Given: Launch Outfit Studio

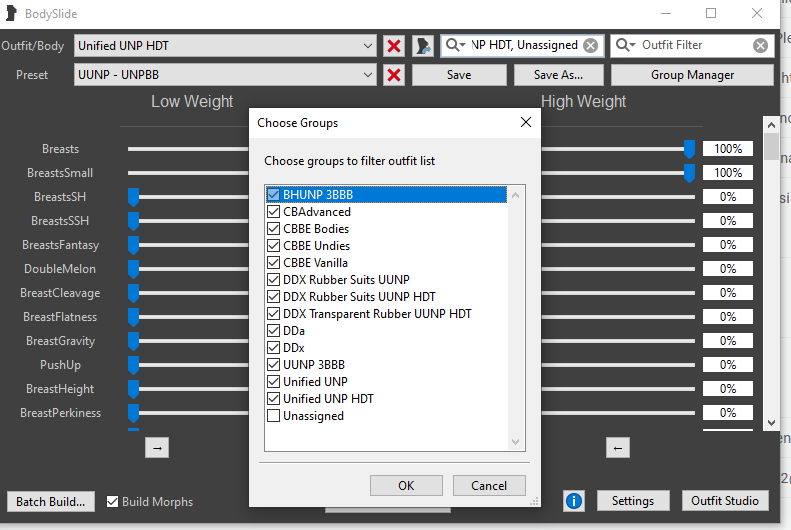Looking at the screenshot, I should click(x=725, y=501).
